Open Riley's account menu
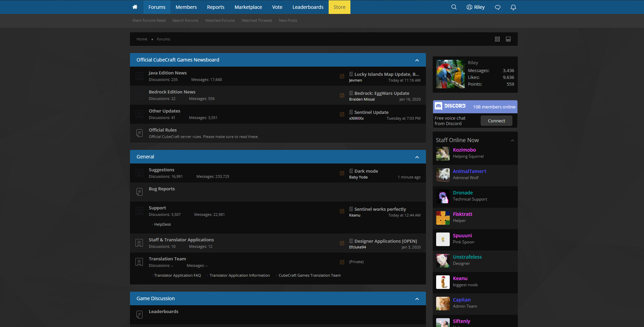 click(476, 7)
